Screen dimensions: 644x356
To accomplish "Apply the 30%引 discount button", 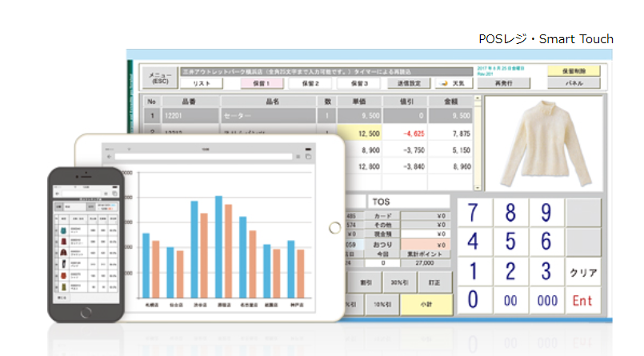I will [393, 282].
